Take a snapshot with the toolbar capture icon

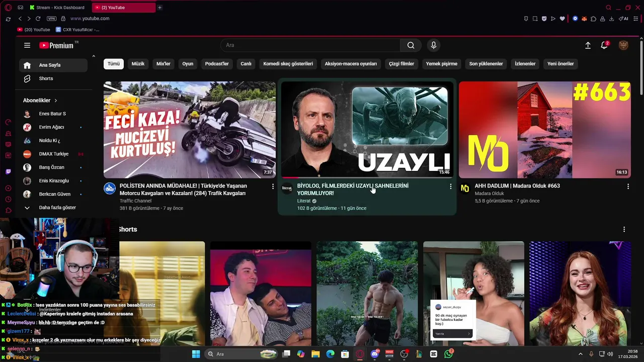coord(535,19)
